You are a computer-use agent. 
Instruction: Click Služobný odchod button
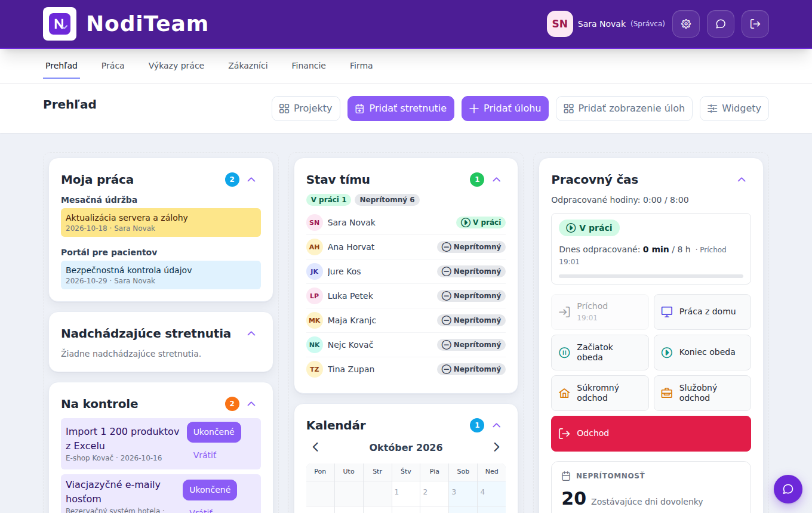click(702, 393)
